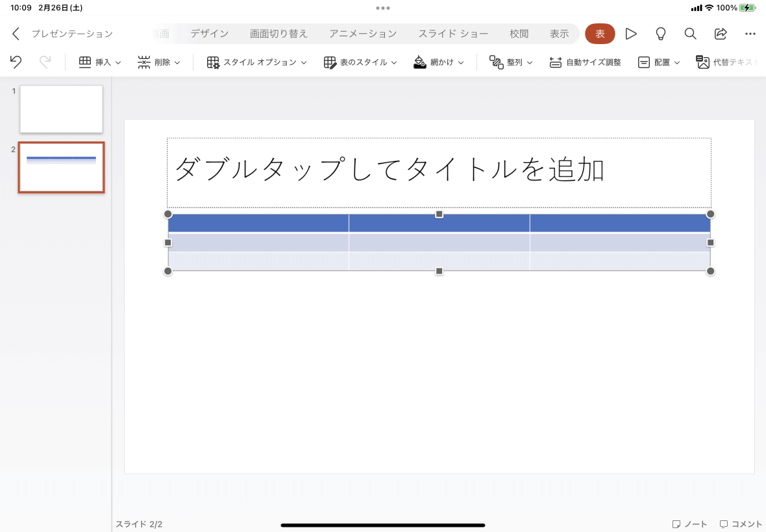Open the 整列 arrange menu

[x=510, y=62]
